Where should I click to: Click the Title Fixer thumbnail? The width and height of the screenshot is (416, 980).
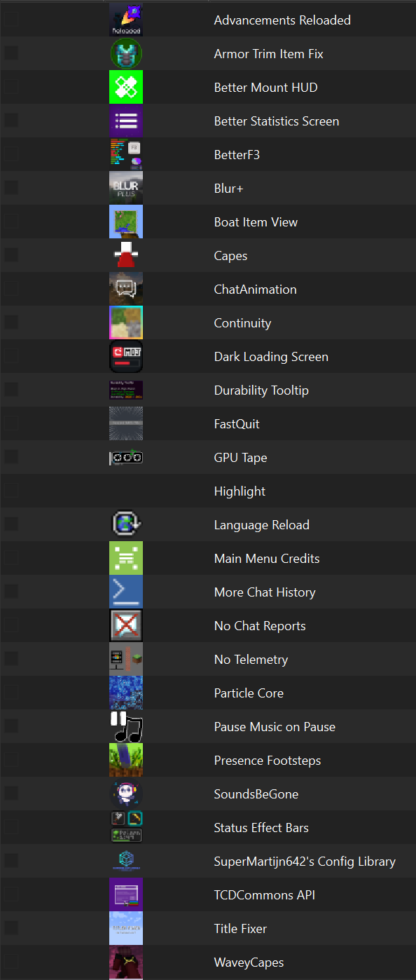click(126, 928)
